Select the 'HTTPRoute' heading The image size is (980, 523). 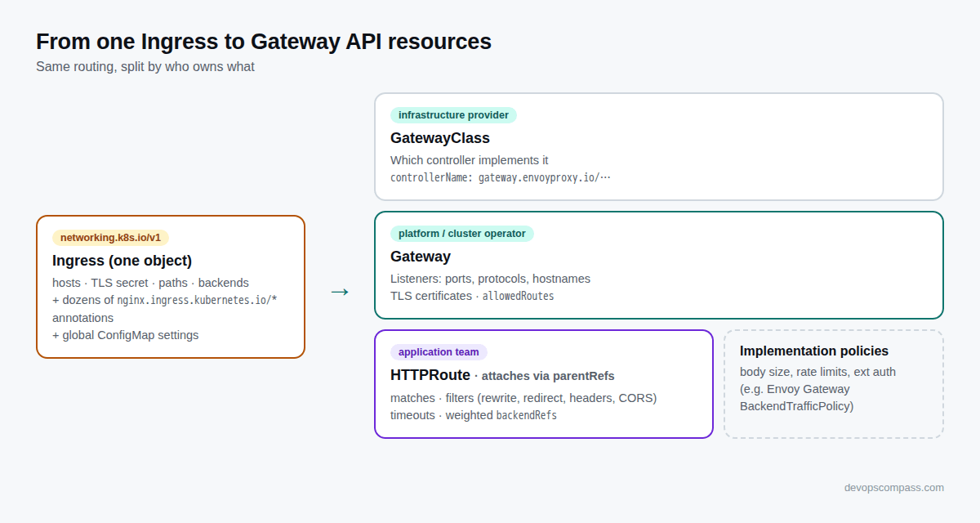430,375
